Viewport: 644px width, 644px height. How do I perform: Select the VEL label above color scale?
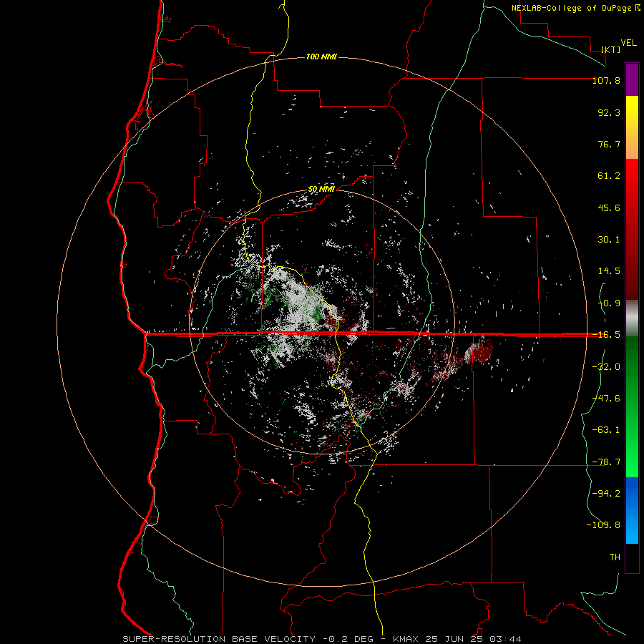[628, 43]
